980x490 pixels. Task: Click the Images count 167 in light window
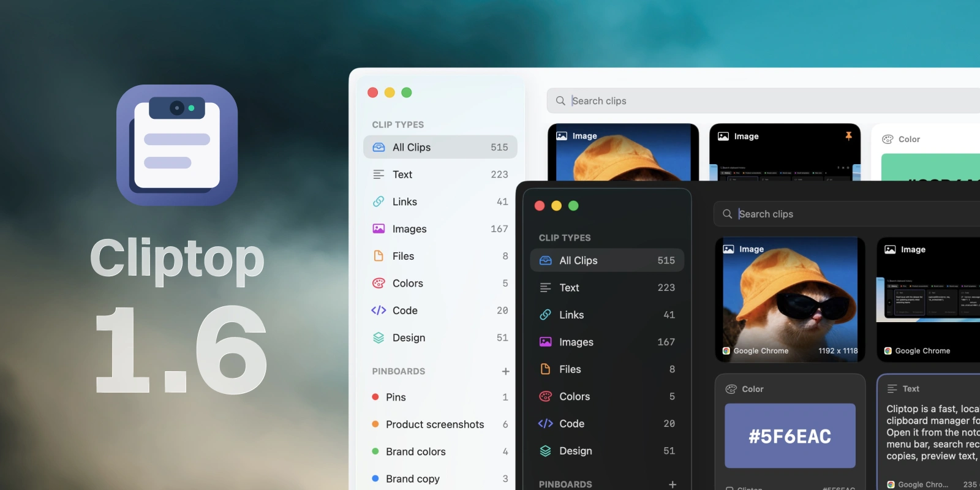[x=499, y=228]
